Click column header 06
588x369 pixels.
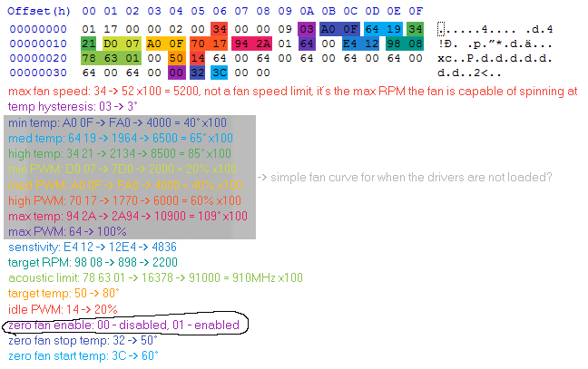(220, 11)
